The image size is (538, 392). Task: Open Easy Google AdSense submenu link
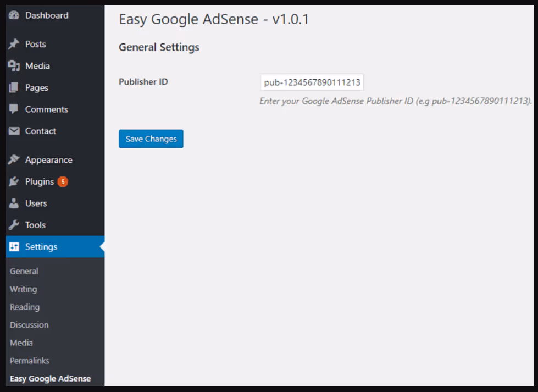51,379
